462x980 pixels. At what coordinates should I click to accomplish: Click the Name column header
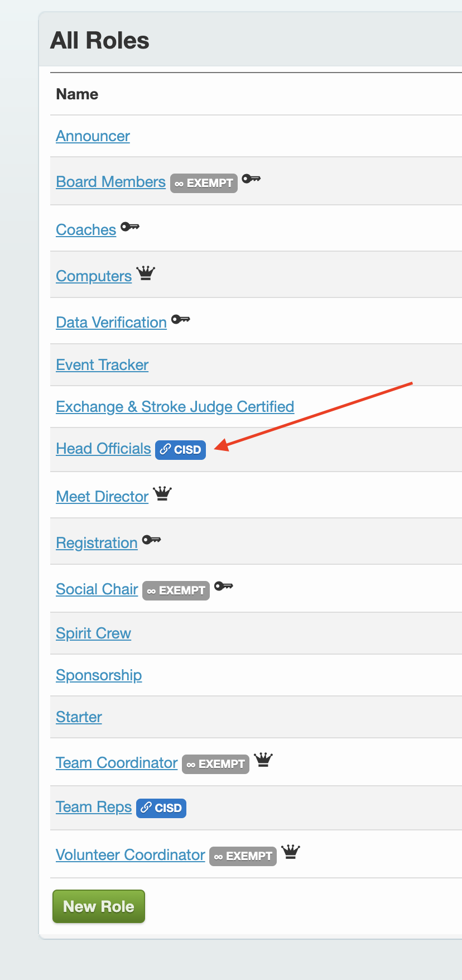(x=77, y=94)
